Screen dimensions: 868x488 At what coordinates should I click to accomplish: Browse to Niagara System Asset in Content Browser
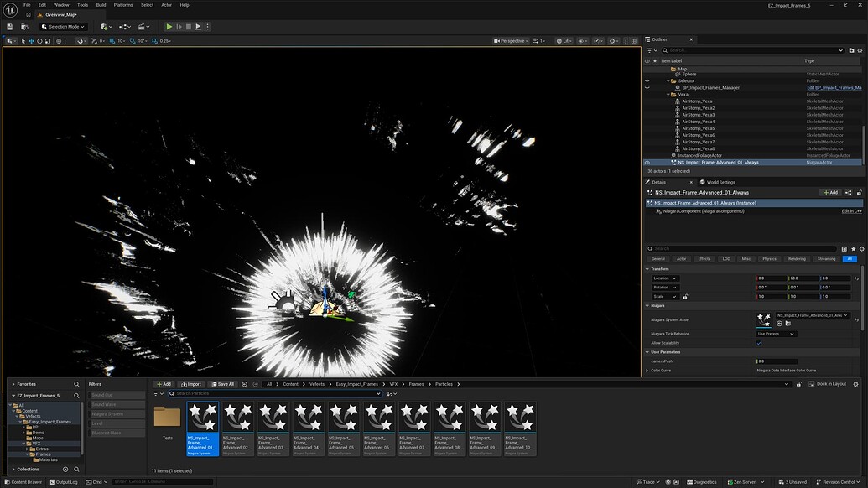tap(787, 324)
